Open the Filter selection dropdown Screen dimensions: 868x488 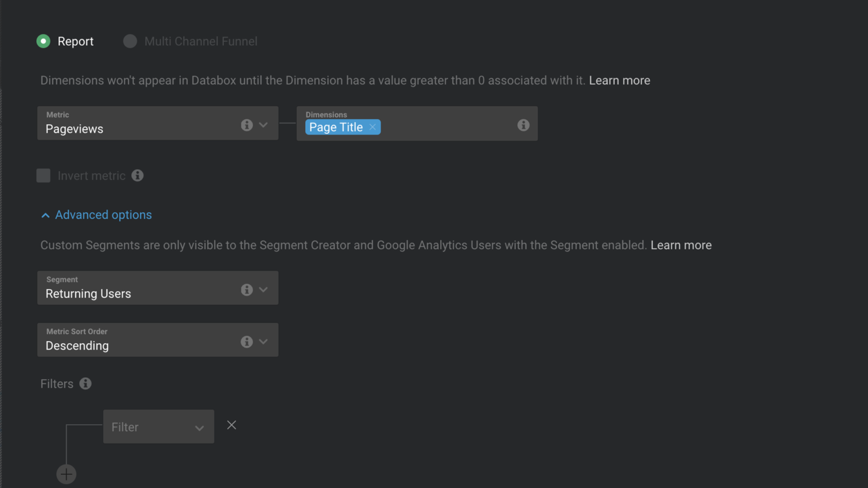[x=199, y=428]
